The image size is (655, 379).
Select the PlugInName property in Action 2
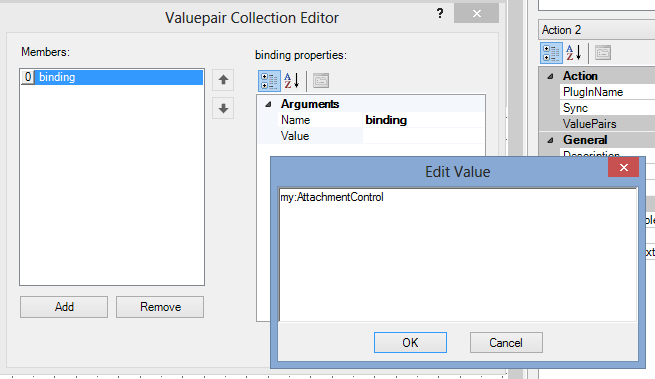tap(607, 92)
